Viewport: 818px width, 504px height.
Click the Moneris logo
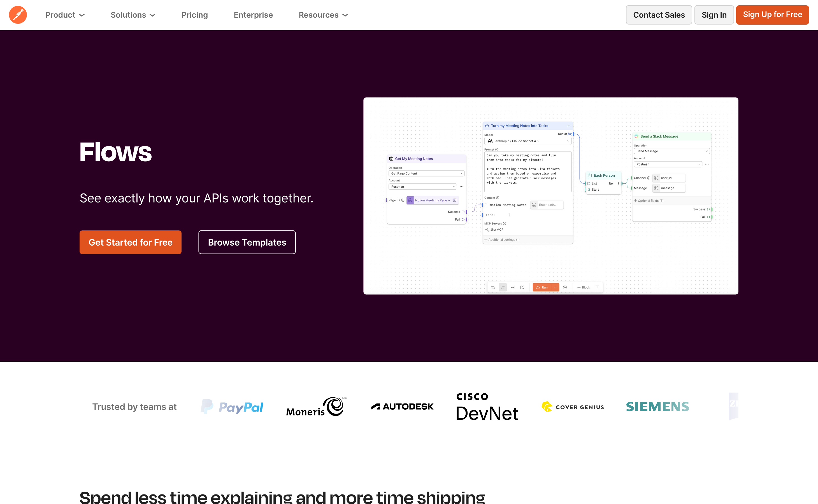tap(316, 407)
